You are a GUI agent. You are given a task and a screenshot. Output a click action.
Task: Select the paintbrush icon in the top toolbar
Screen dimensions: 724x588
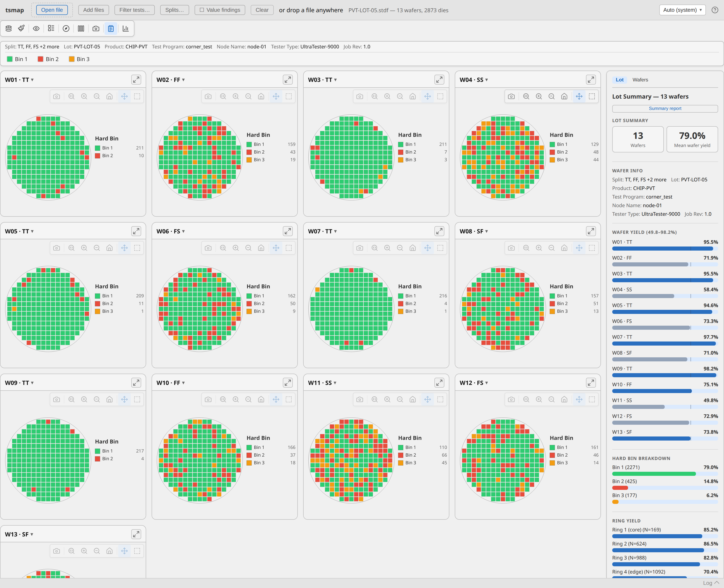coord(21,28)
